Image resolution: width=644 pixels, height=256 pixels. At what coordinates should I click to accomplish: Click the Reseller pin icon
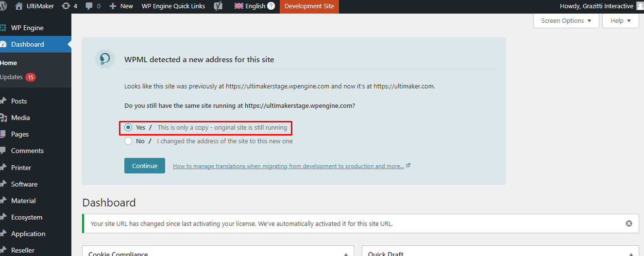point(3,250)
